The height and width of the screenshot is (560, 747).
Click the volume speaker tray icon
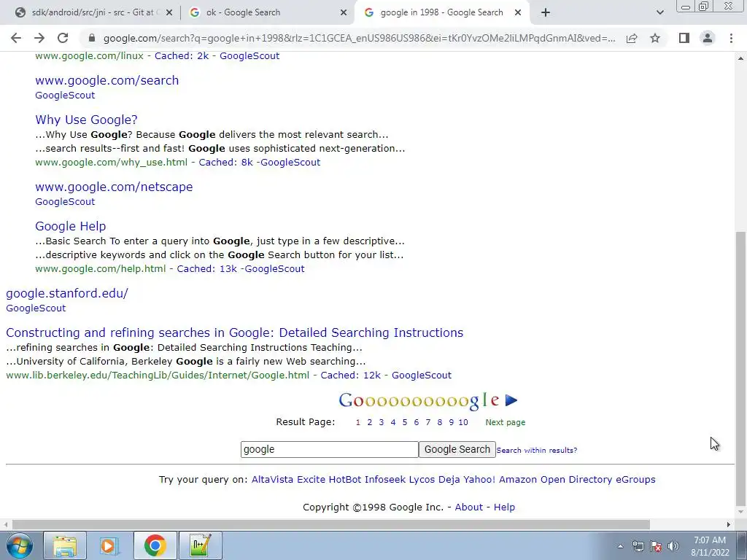click(673, 546)
